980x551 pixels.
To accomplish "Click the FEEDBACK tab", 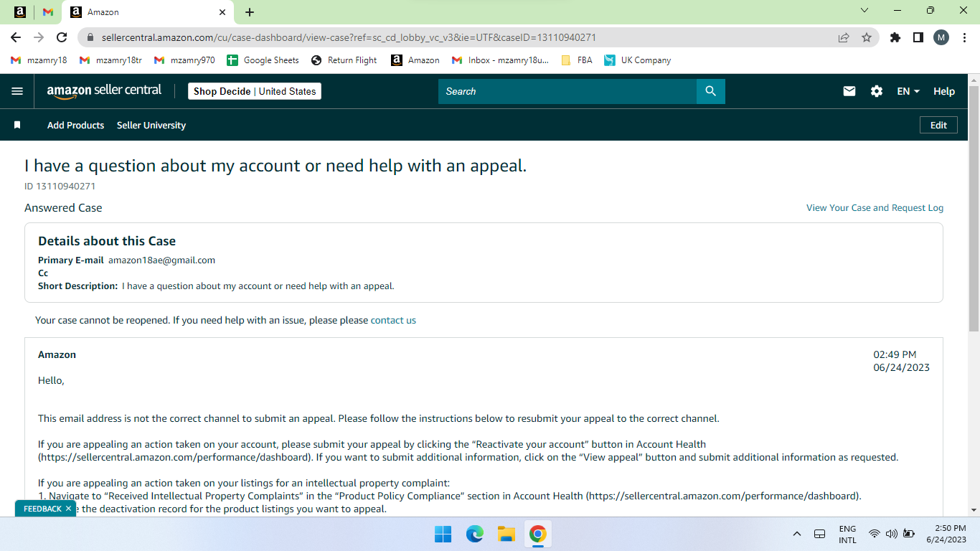I will (x=42, y=509).
